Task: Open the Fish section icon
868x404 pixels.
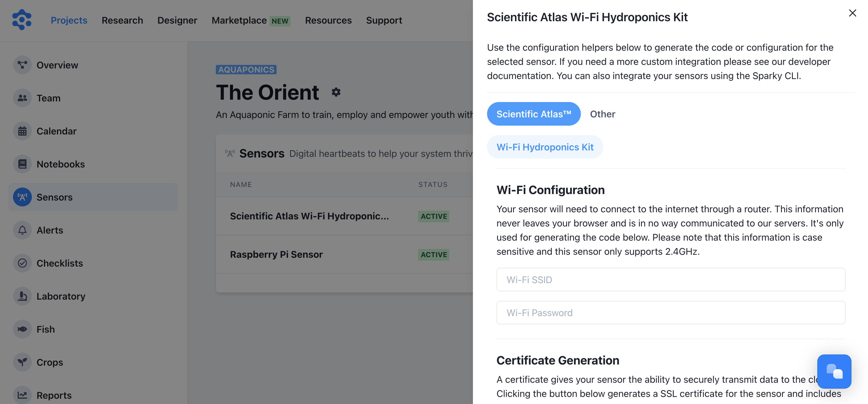Action: [22, 329]
